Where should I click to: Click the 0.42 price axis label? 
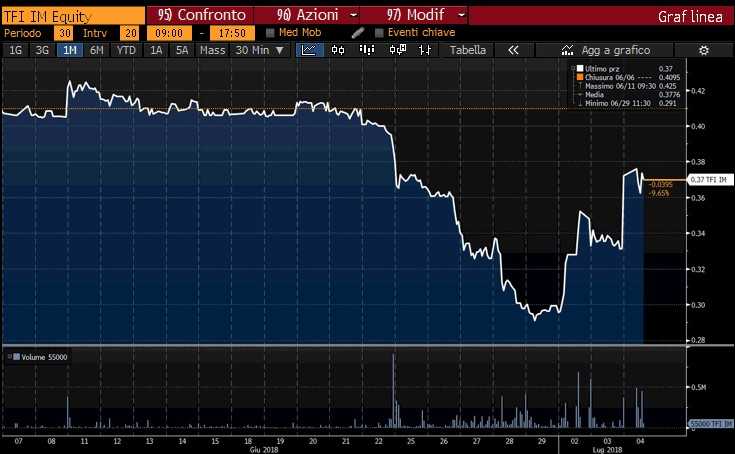pos(698,91)
